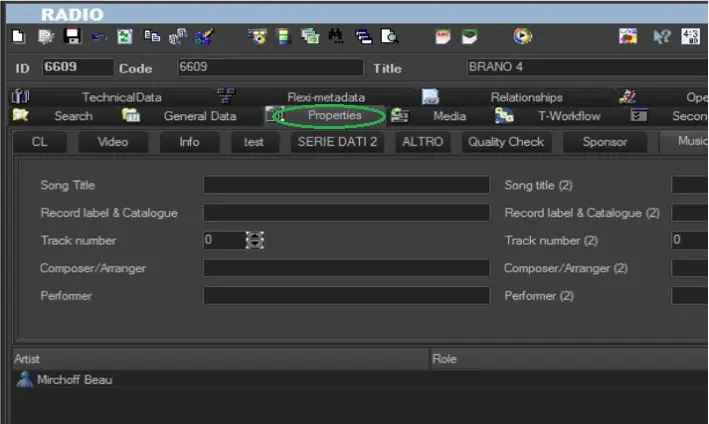
Task: Click the Track number spinner control
Action: (255, 240)
